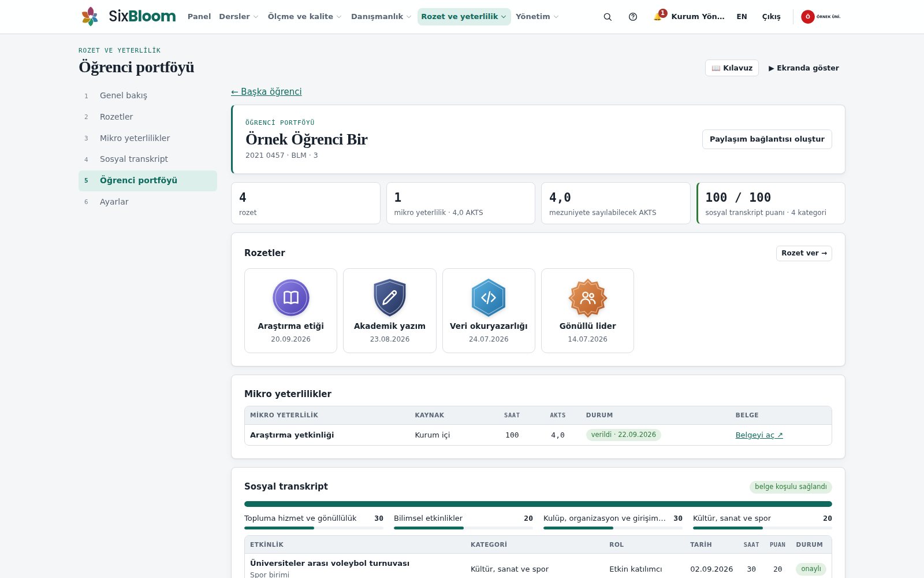Screen dimensions: 924x578
Task: Click the onaylı status badge
Action: [x=811, y=569]
